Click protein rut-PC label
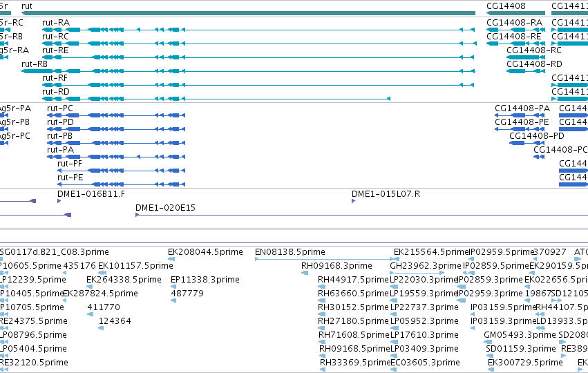 pos(60,108)
